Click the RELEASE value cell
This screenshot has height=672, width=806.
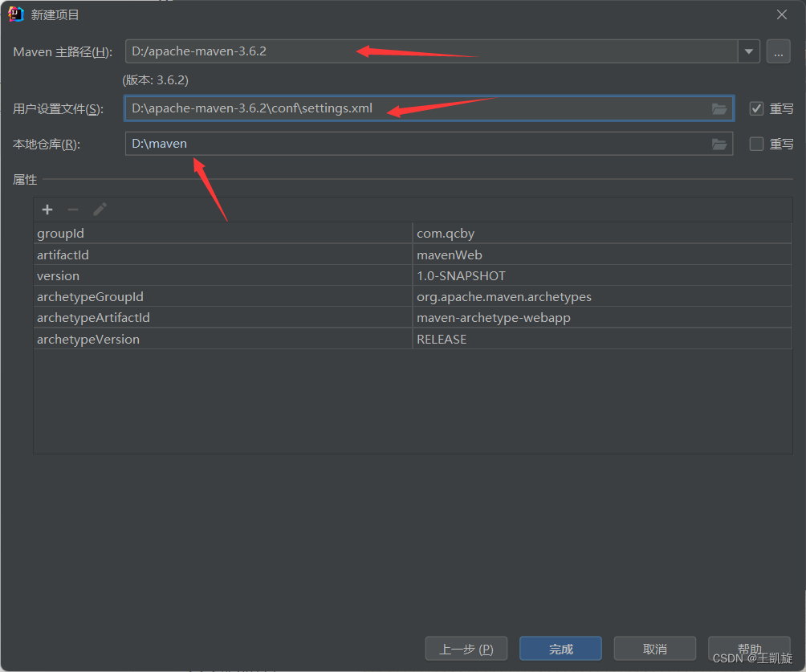(x=602, y=340)
